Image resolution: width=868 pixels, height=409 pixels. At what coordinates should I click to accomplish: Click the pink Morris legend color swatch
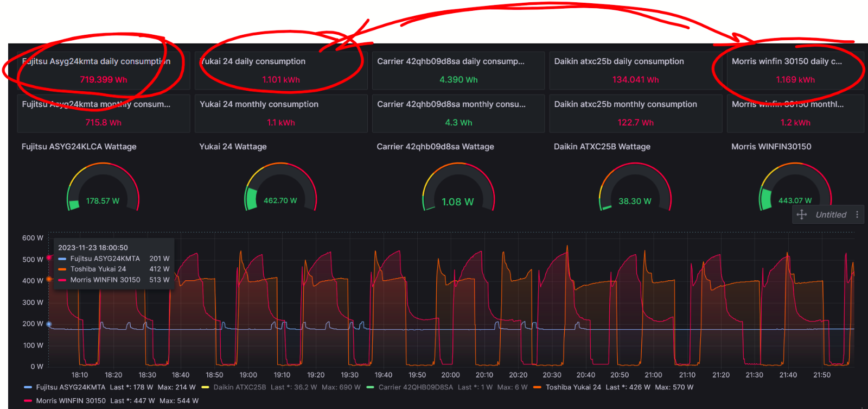click(28, 401)
